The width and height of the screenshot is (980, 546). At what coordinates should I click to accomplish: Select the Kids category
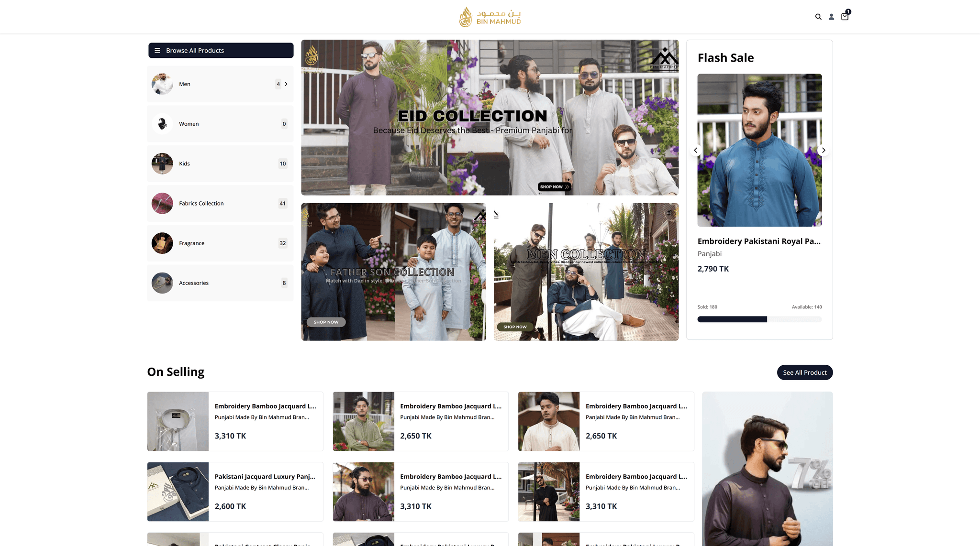pos(220,164)
